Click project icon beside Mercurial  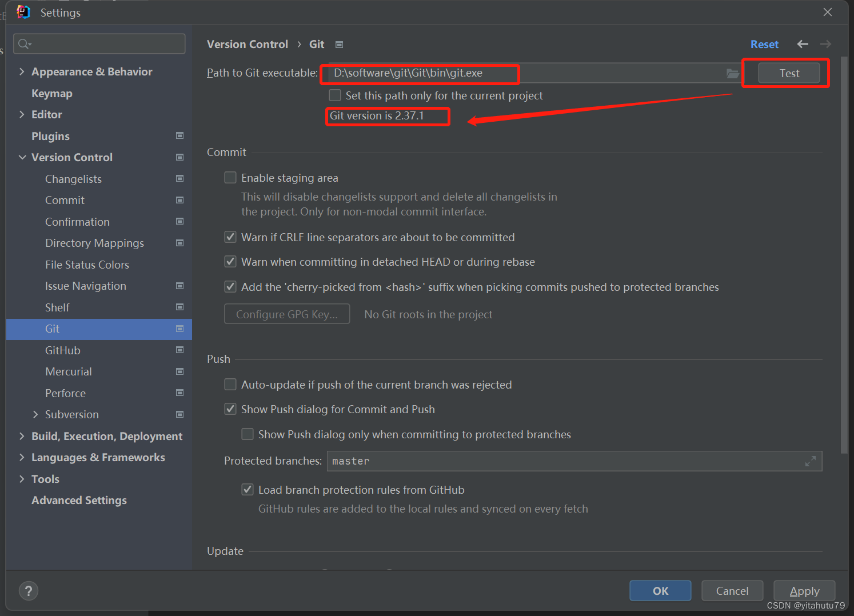[180, 371]
